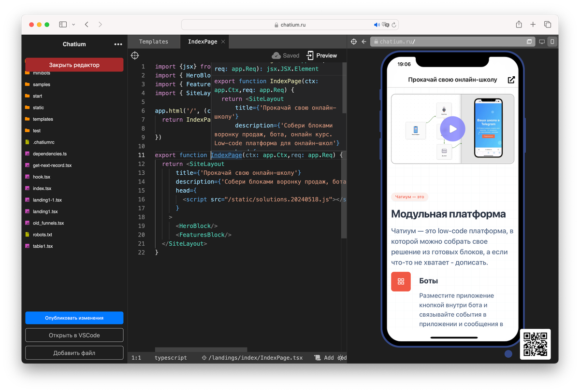Click the blue Опубликовать изменения button
Screen dimensions: 580x392
74,318
